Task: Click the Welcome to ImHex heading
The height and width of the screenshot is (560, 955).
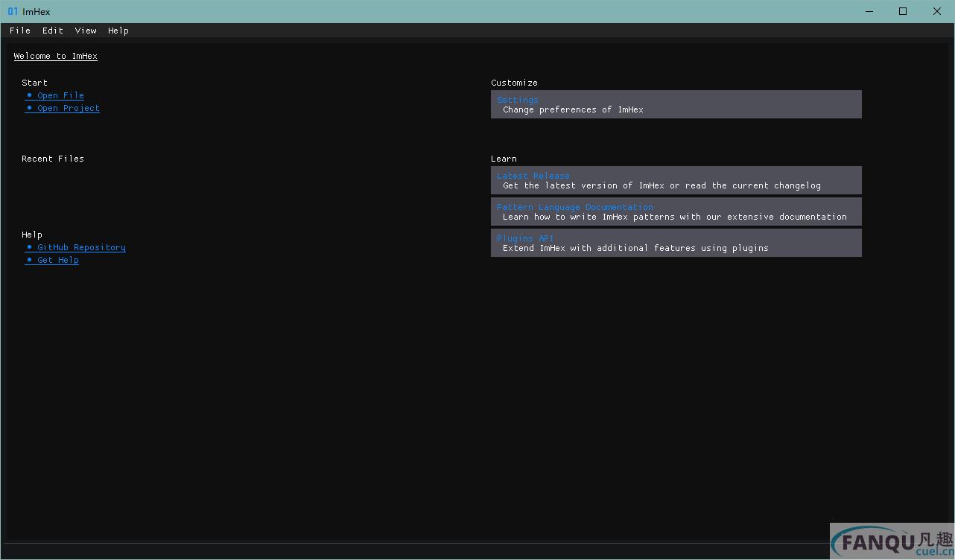Action: click(x=56, y=56)
